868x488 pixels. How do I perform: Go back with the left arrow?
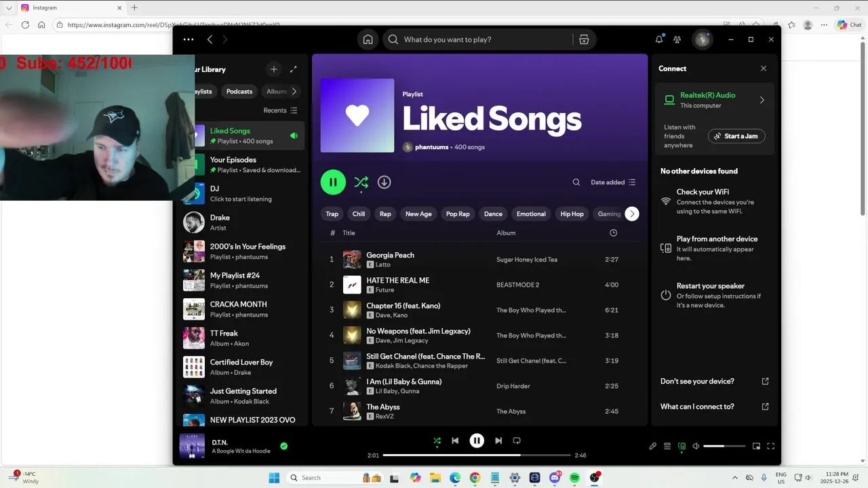pos(210,39)
